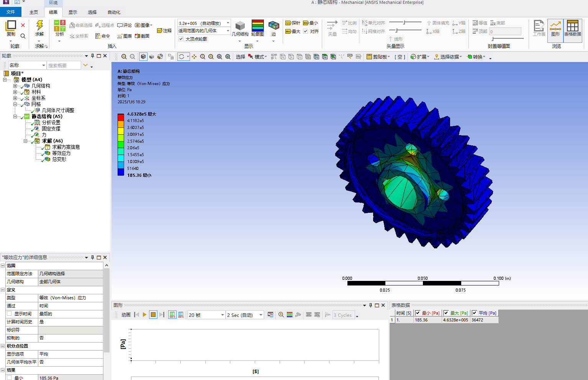Play the result animation
This screenshot has width=588, height=380.
[145, 315]
